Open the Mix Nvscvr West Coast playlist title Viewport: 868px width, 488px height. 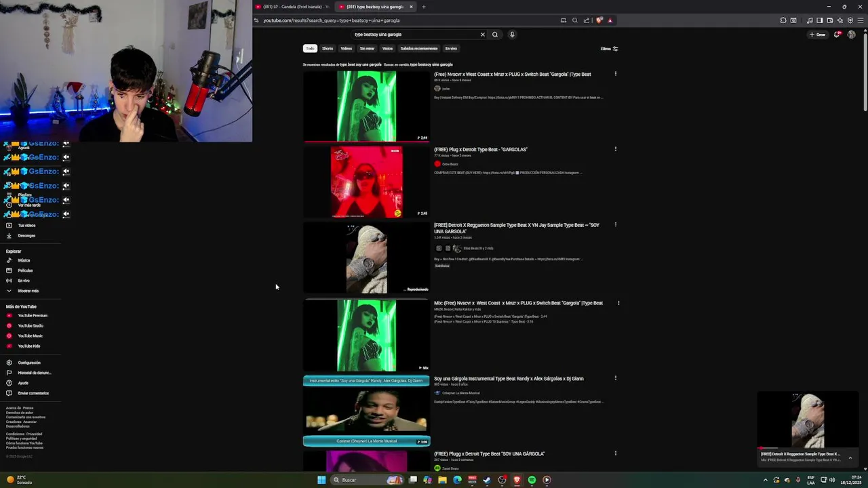coord(518,303)
